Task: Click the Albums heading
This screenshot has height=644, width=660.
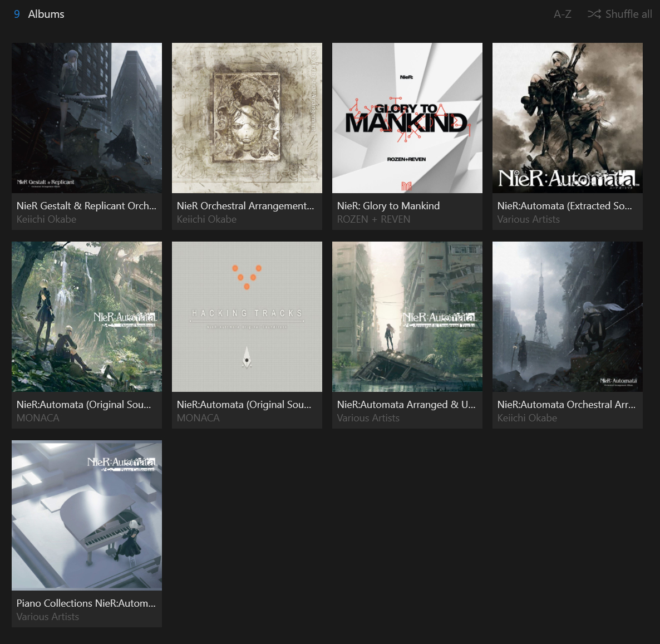Action: (46, 14)
